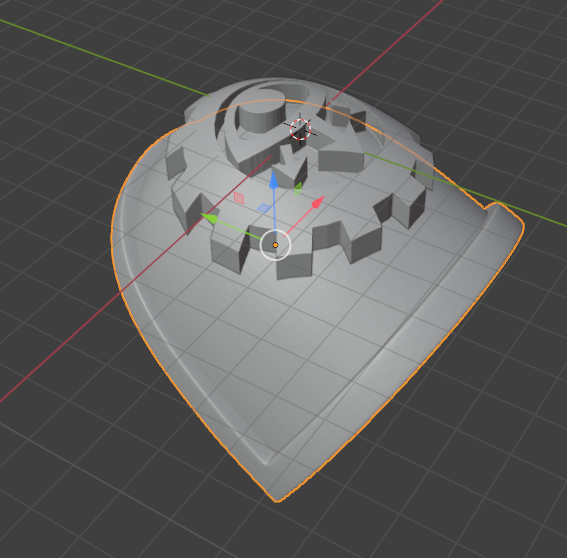Click the small blue plane handle of gizmo
The height and width of the screenshot is (558, 567).
point(264,208)
